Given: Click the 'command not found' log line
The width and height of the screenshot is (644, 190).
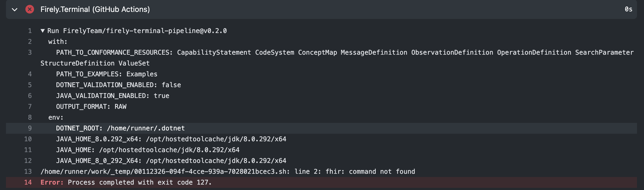Looking at the screenshot, I should pyautogui.click(x=228, y=172).
